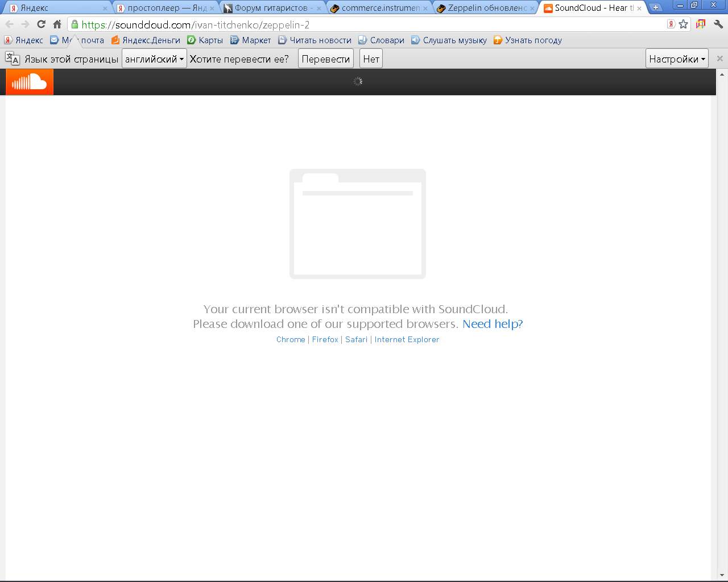Decline translation with the Нет button

click(371, 59)
